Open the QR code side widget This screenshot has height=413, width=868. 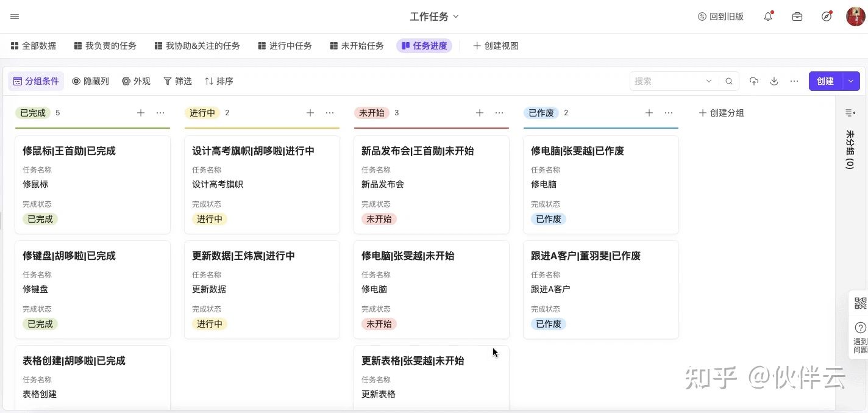tap(860, 303)
